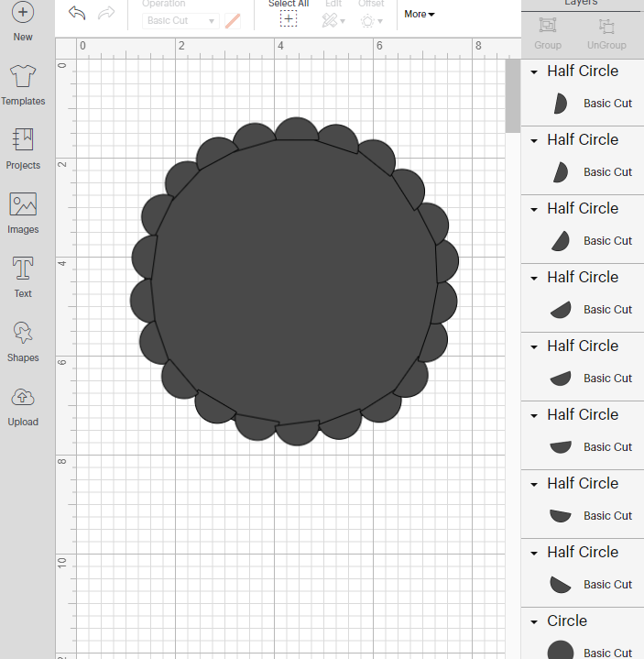Viewport: 644px width, 659px height.
Task: Collapse the sixth Half Circle layer
Action: pyautogui.click(x=534, y=416)
